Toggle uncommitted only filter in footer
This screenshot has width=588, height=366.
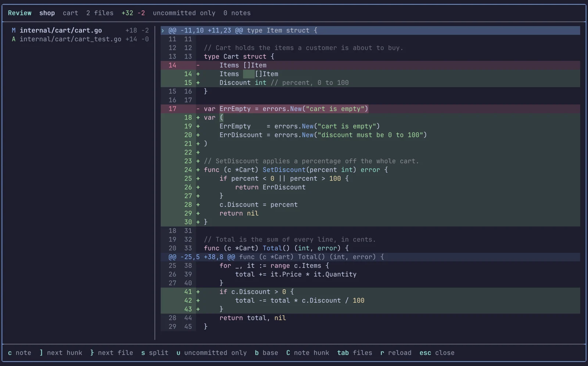[x=212, y=353]
